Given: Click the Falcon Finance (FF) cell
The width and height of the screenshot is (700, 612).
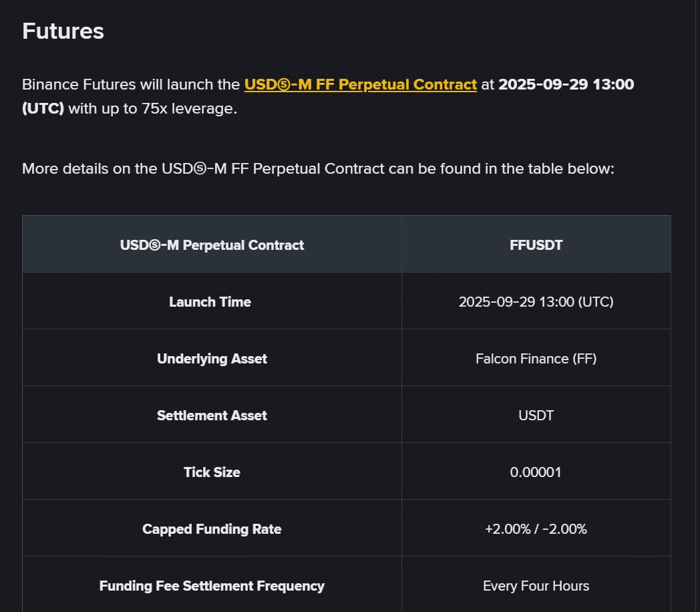Looking at the screenshot, I should [x=536, y=359].
